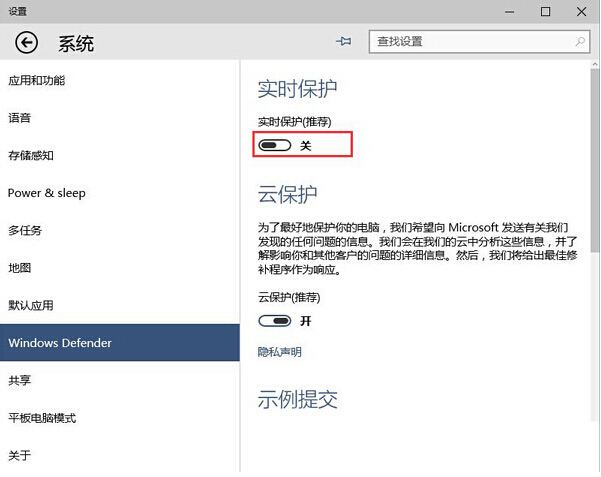Go to 存储感知 in the sidebar
The height and width of the screenshot is (477, 601).
pyautogui.click(x=31, y=155)
